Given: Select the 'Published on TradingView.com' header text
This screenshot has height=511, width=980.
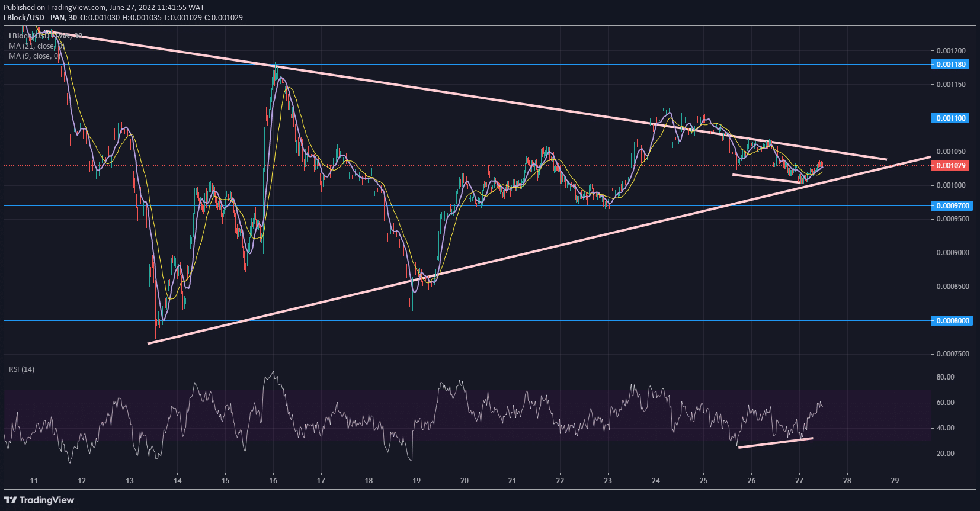Looking at the screenshot, I should click(55, 8).
